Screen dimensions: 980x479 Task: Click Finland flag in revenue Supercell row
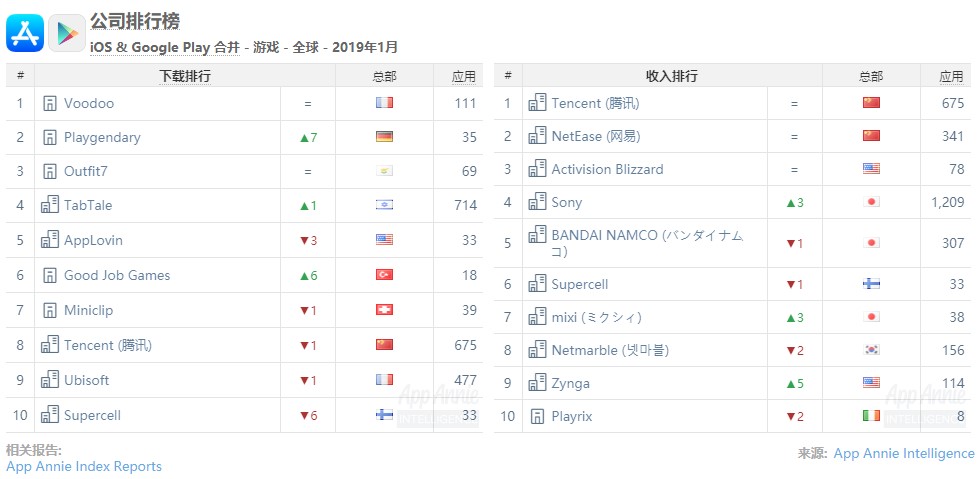[x=871, y=284]
